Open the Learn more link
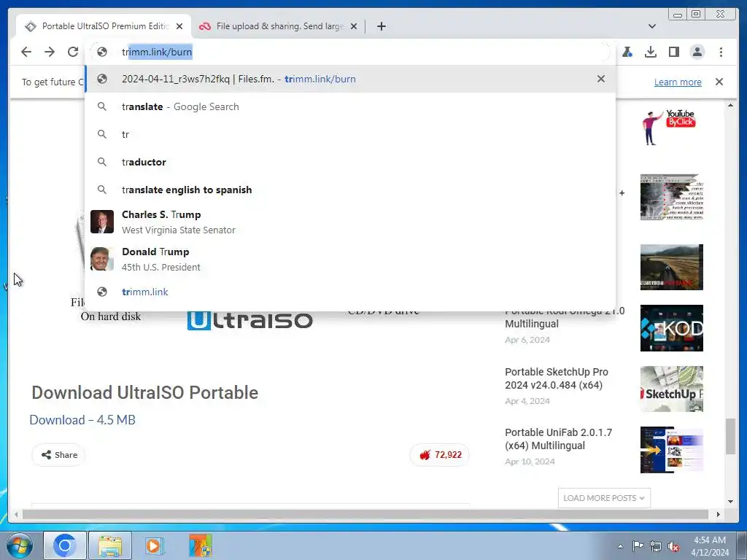Screen dimensions: 747x560 click(678, 82)
